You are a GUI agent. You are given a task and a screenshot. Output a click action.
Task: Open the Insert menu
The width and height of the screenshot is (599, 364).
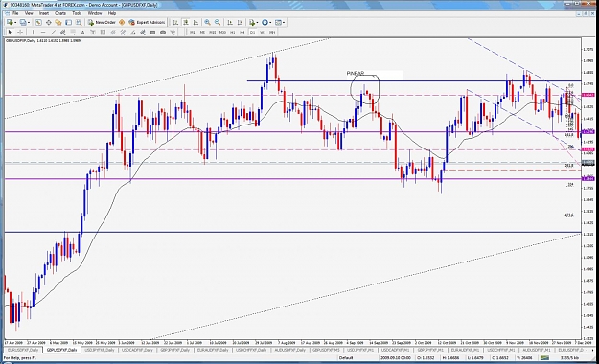pos(44,13)
